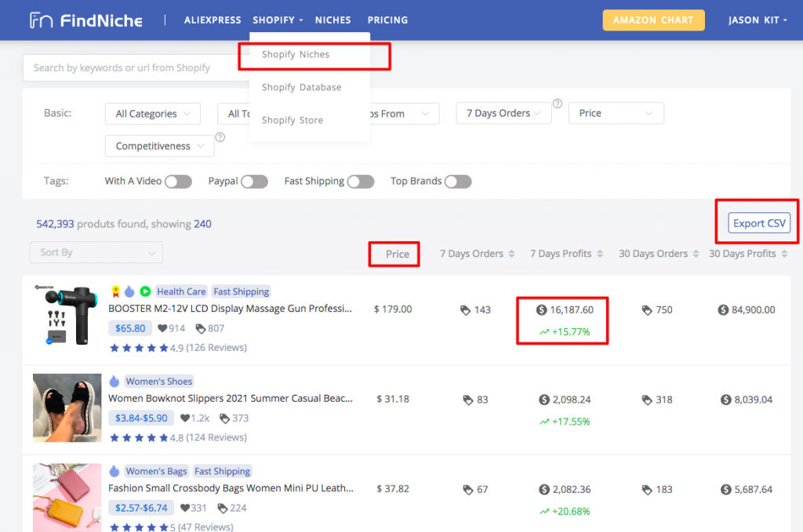The image size is (803, 532).
Task: Click the heart icon next to 1.2k
Action: tap(185, 418)
